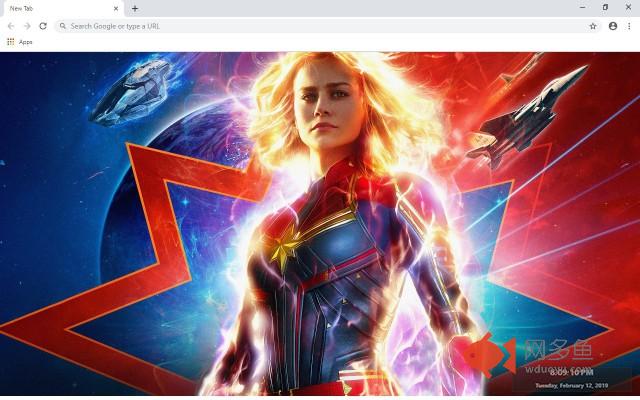The height and width of the screenshot is (400, 640).
Task: Click the clock time display on wallpaper
Action: point(571,372)
